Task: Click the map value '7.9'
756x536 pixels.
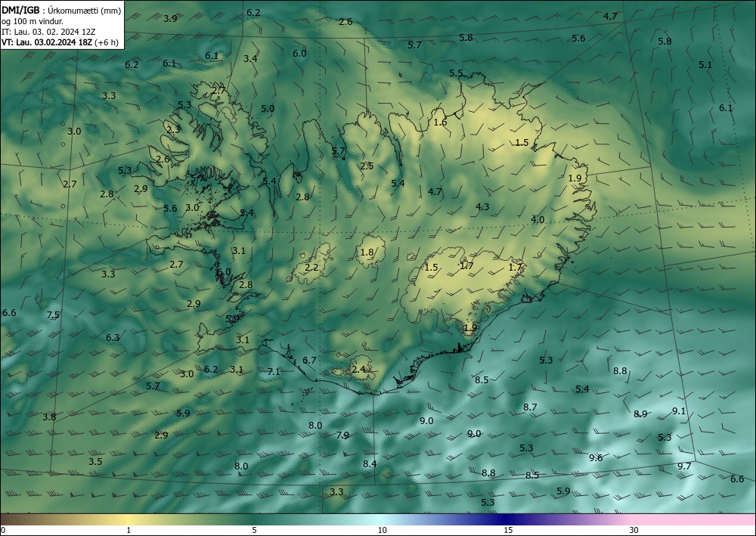Action: point(342,435)
